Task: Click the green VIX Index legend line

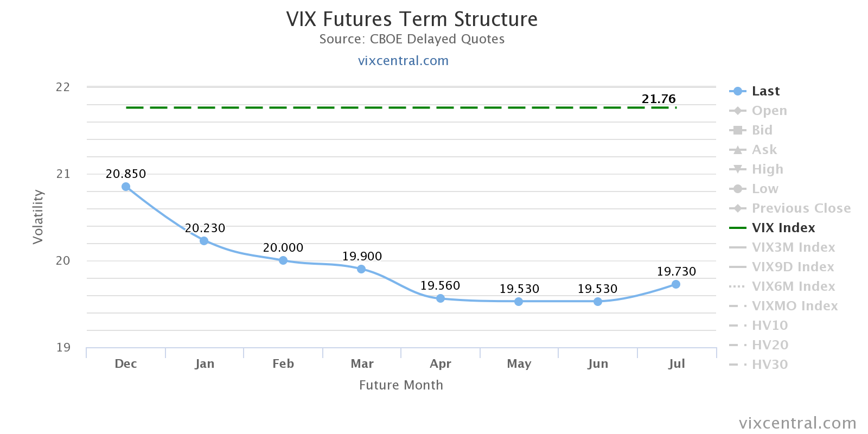Action: pyautogui.click(x=738, y=228)
